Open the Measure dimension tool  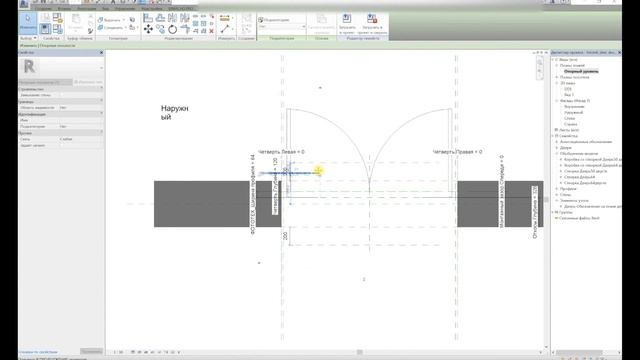tap(225, 18)
